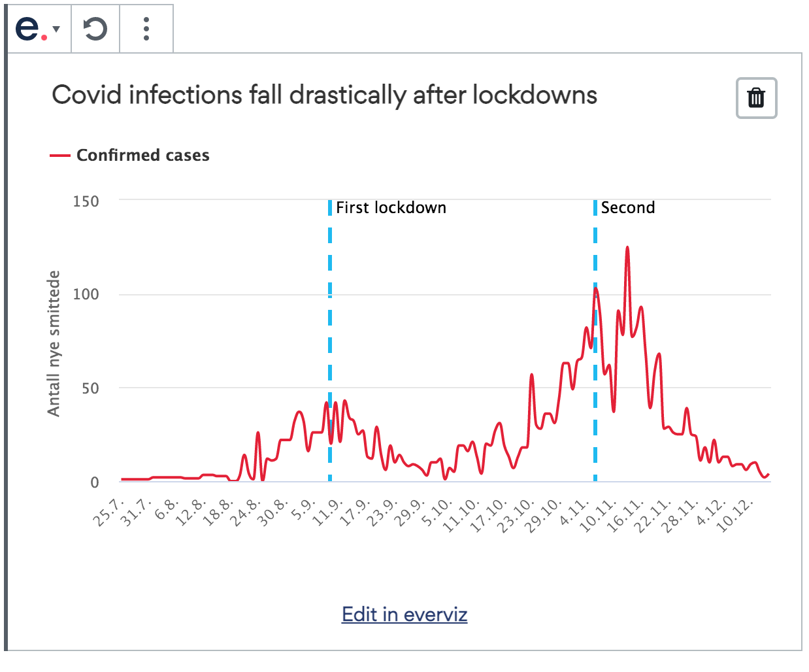Click the 6.8. date label
Viewport: 809px width, 672px height.
point(167,511)
